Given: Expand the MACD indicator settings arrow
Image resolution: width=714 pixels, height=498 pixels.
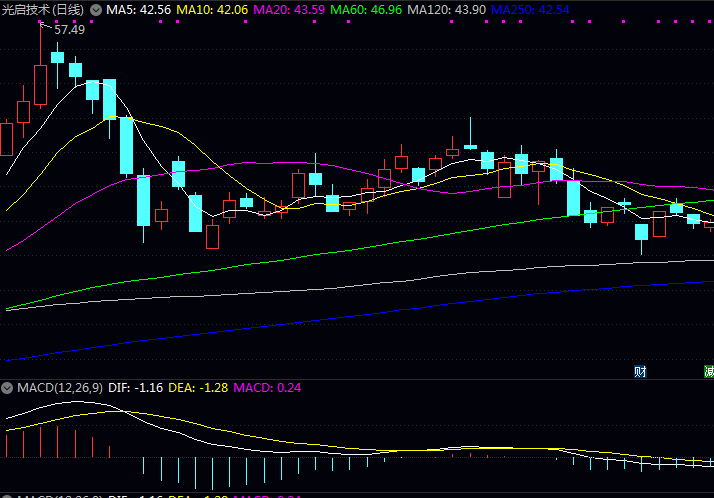Looking at the screenshot, I should (8, 387).
